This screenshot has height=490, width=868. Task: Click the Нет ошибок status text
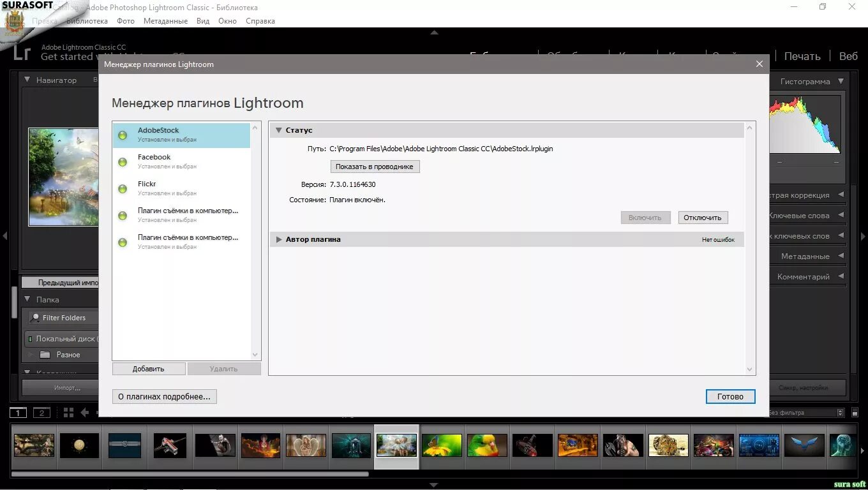coord(718,240)
